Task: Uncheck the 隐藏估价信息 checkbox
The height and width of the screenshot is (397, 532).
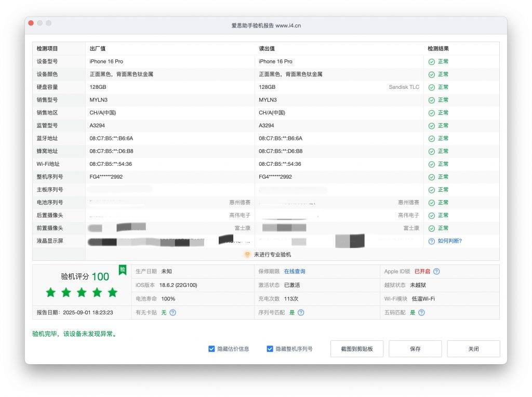Action: 211,349
